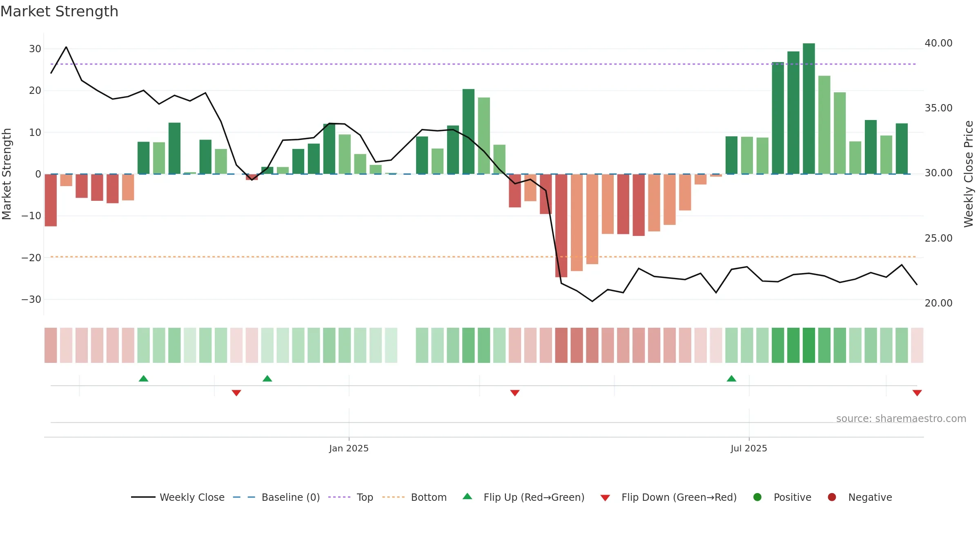The image size is (980, 551).
Task: Click the darkest red cell in the heat strip
Action: click(561, 345)
